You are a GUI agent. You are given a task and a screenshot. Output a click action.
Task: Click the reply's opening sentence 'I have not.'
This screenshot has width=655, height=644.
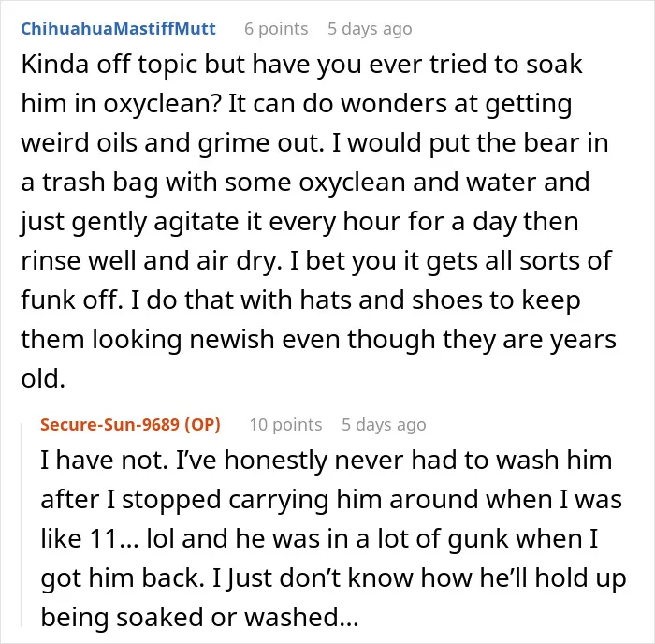click(x=104, y=461)
